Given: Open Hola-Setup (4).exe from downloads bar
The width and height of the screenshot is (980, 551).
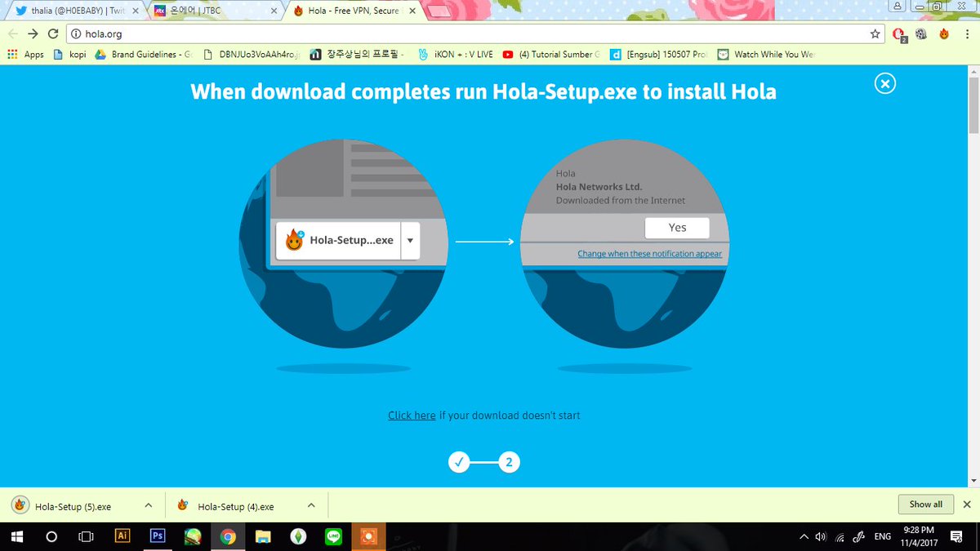Looking at the screenshot, I should pyautogui.click(x=235, y=506).
